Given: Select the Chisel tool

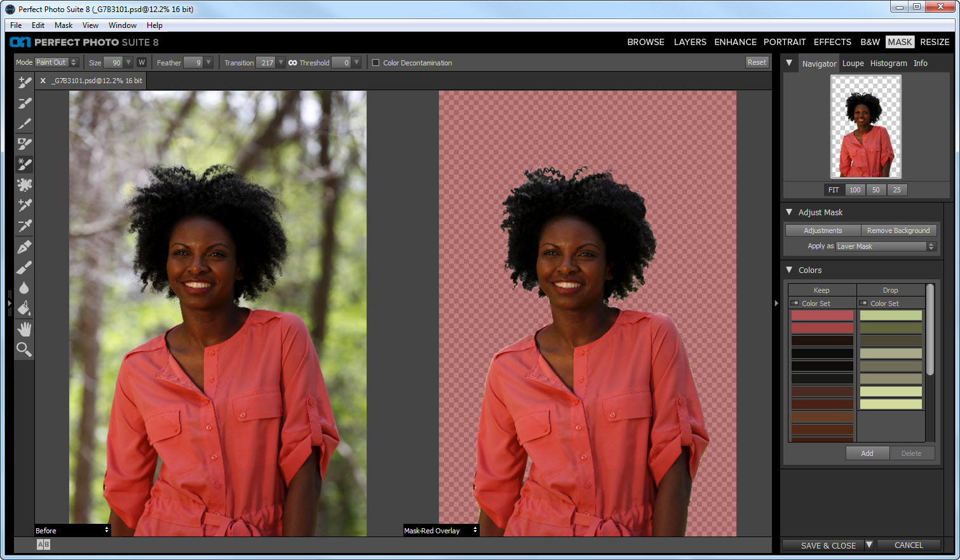Looking at the screenshot, I should [24, 267].
